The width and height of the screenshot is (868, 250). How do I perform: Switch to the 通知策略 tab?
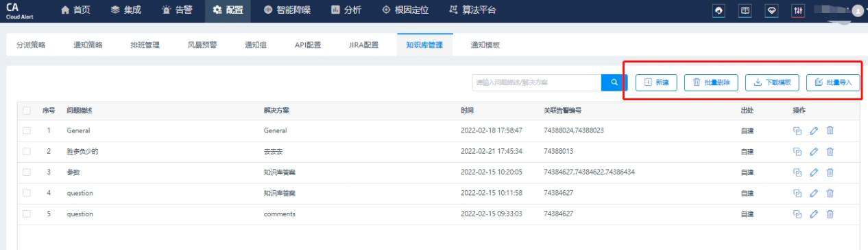[x=88, y=45]
